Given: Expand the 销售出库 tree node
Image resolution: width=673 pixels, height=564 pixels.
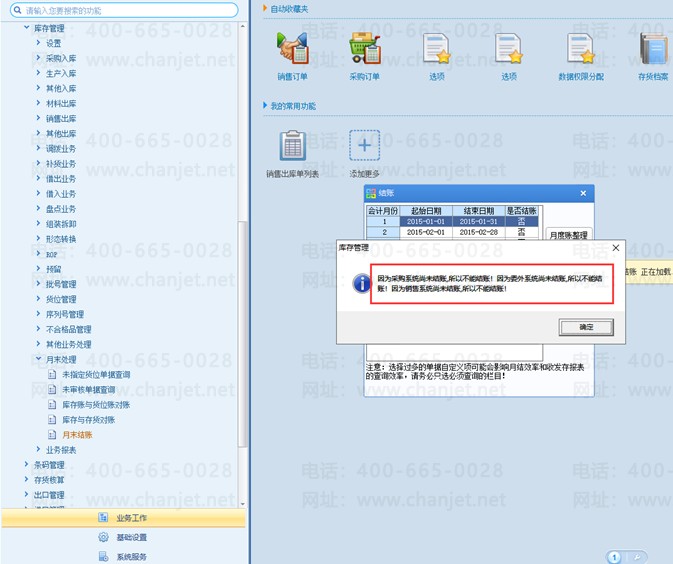Looking at the screenshot, I should pyautogui.click(x=38, y=118).
